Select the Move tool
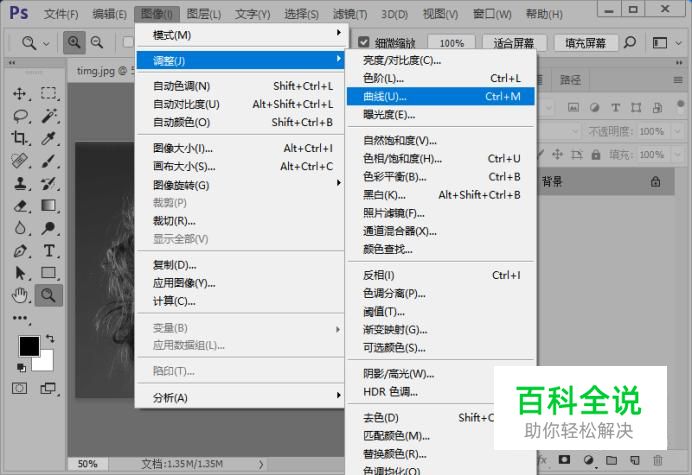The height and width of the screenshot is (475, 692). click(x=19, y=93)
